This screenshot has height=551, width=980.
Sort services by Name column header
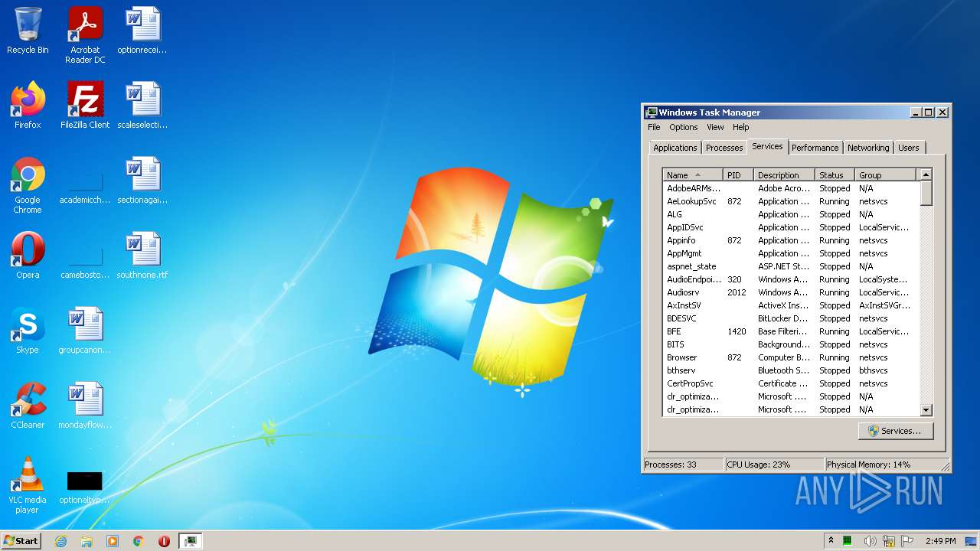tap(693, 175)
